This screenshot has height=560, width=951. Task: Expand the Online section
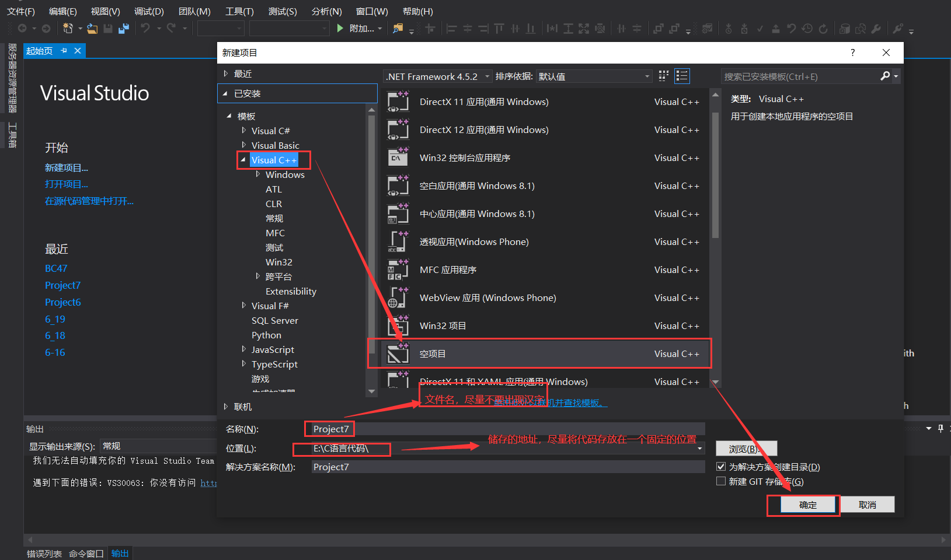click(226, 407)
